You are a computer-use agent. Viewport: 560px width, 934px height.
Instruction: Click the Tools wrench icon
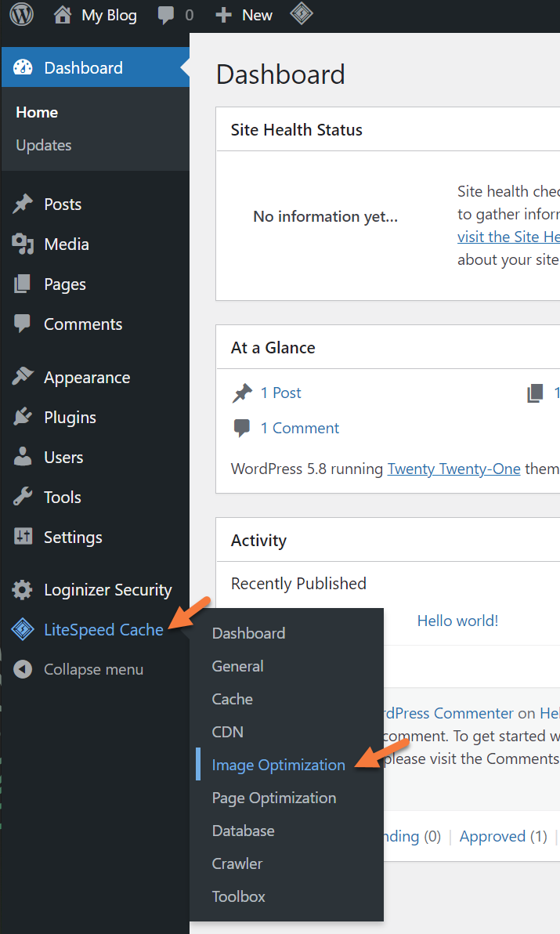(23, 498)
